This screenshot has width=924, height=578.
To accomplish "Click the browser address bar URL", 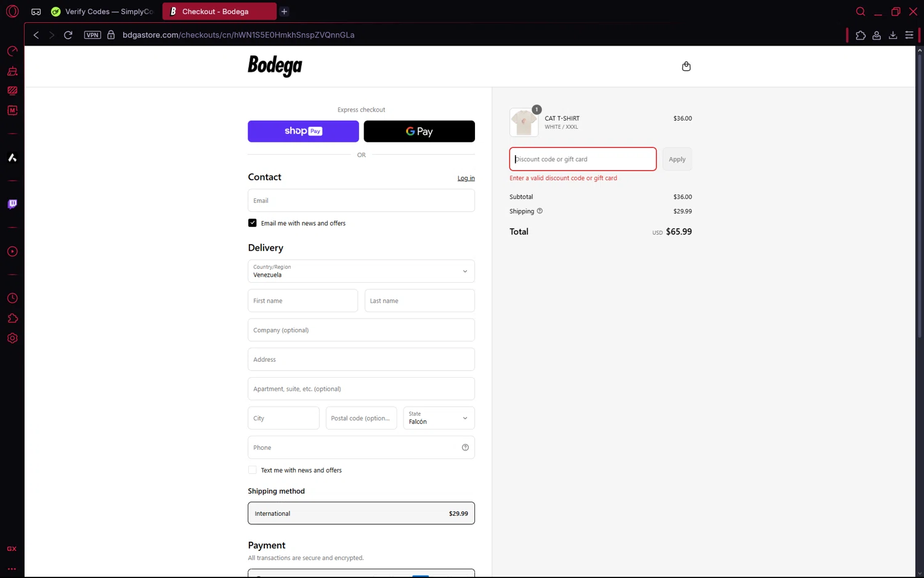I will tap(238, 35).
